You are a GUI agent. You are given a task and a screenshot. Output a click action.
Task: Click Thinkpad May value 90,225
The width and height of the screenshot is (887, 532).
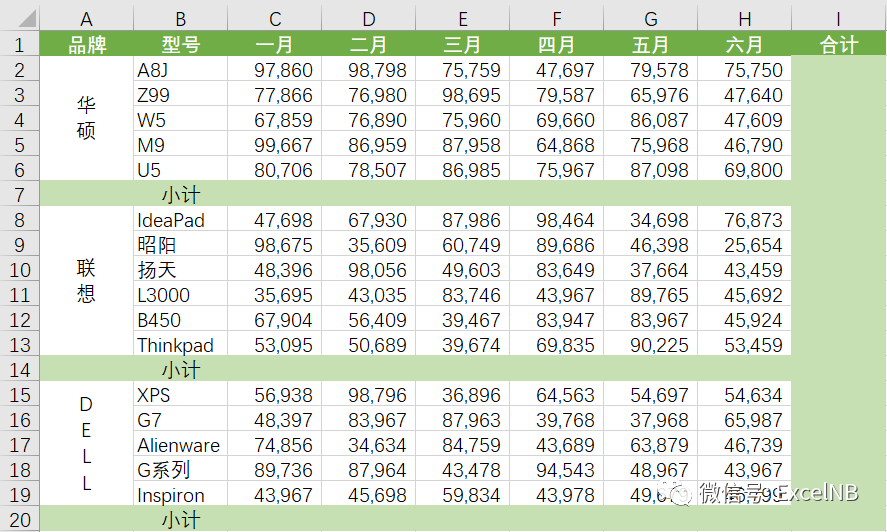pos(651,344)
